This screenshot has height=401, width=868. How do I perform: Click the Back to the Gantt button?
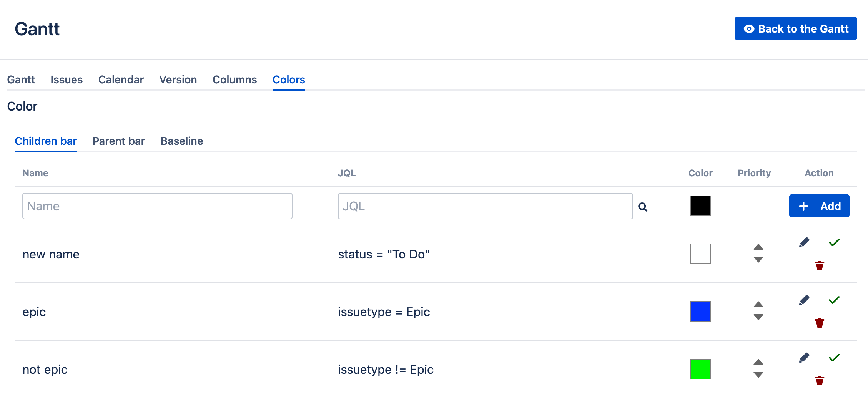(x=796, y=29)
